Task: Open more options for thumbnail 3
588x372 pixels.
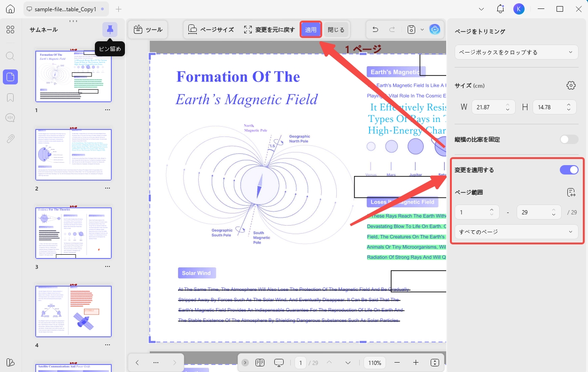Action: [108, 266]
